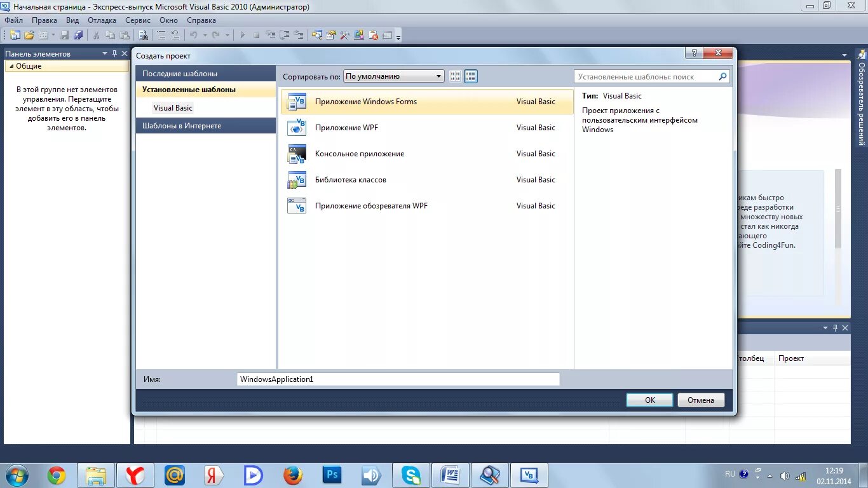
Task: Open Error List from toolbar icon
Action: 373,35
